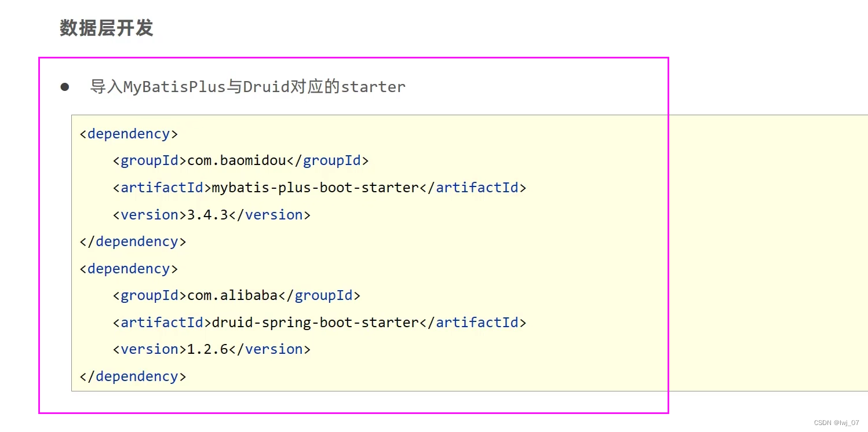The width and height of the screenshot is (868, 432).
Task: Click the 导入MyBatisPlus与Druid对应的starter line
Action: (x=247, y=87)
